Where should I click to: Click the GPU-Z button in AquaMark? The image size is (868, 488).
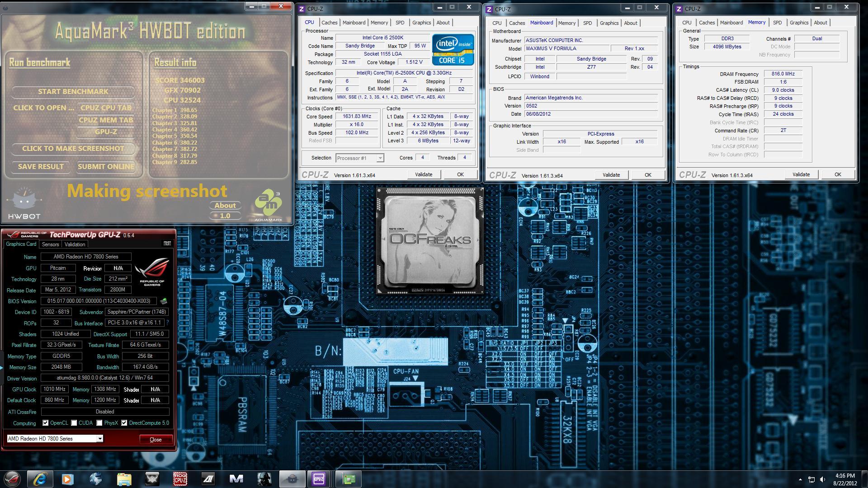(106, 132)
